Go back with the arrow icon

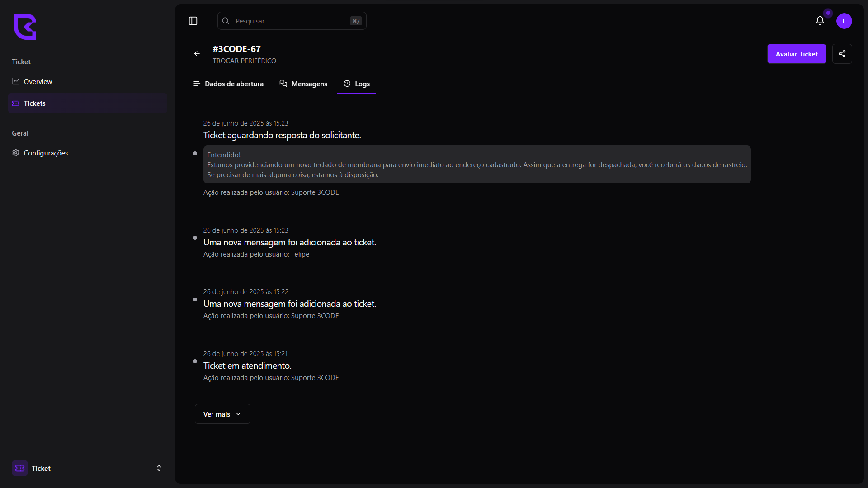pyautogui.click(x=197, y=54)
